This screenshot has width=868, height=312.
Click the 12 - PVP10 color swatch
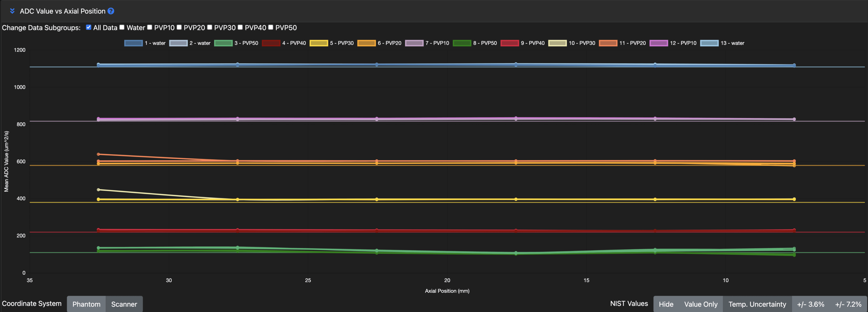pos(659,43)
